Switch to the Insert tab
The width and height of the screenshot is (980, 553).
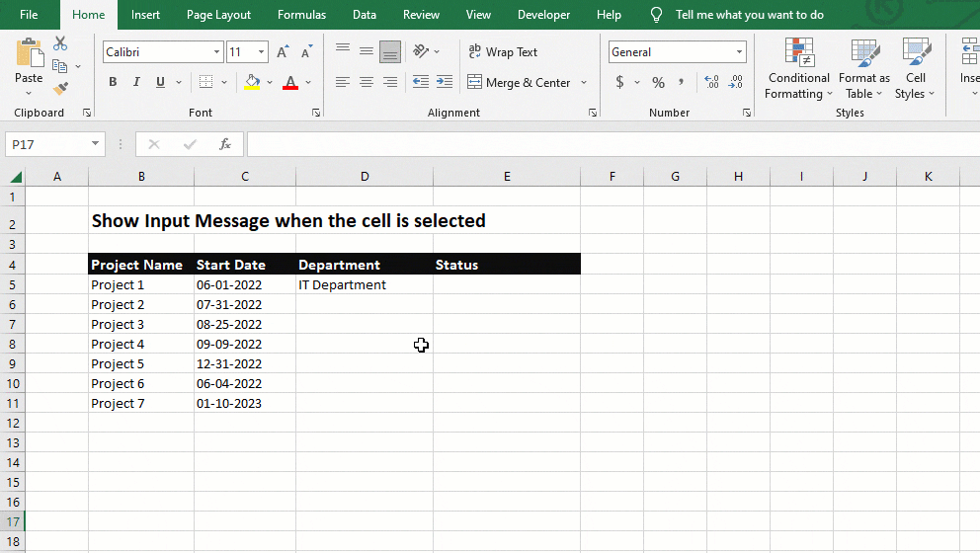click(145, 15)
